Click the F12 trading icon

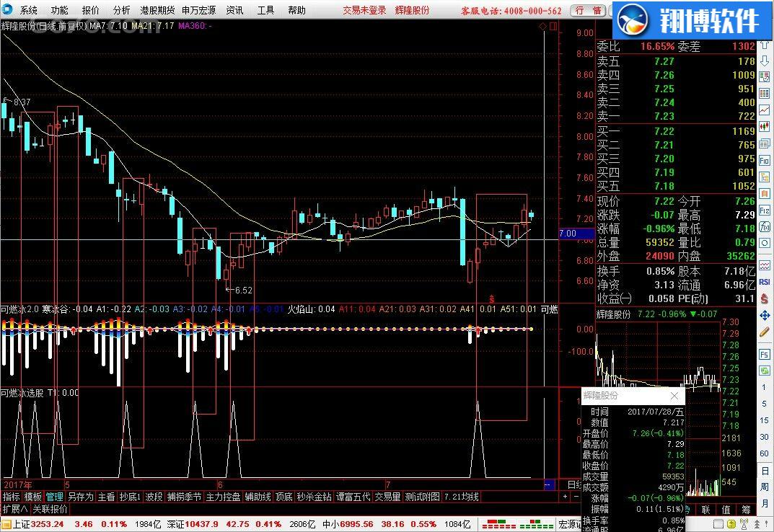(765, 210)
